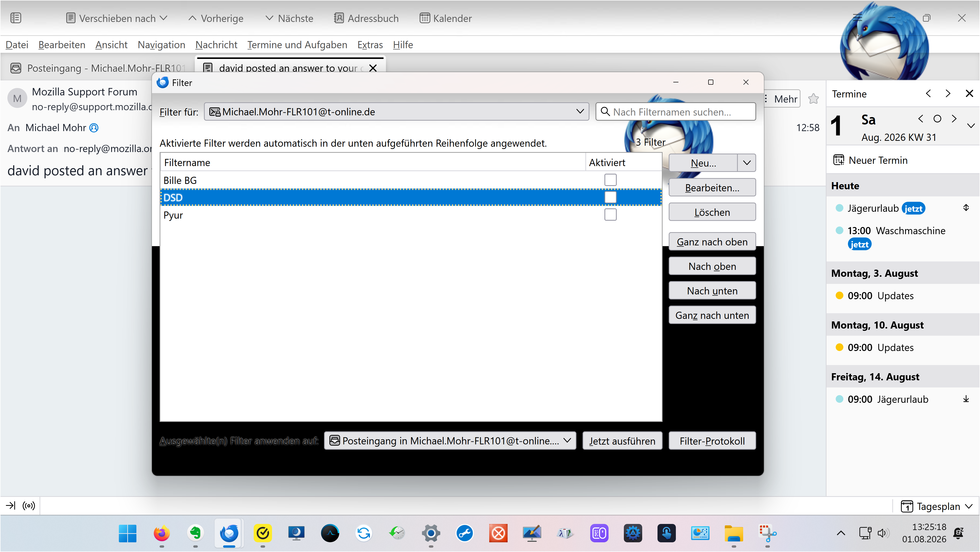
Task: Click the online status icon in status bar
Action: click(29, 506)
